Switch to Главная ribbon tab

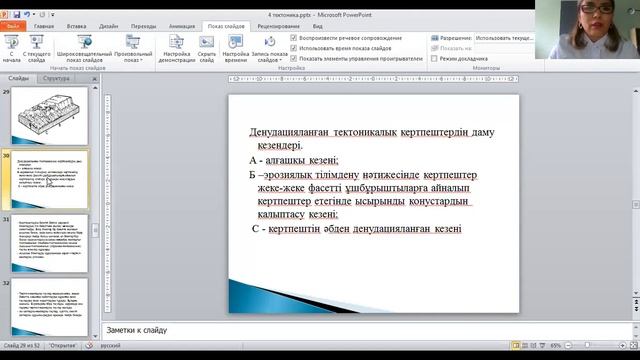[x=44, y=26]
